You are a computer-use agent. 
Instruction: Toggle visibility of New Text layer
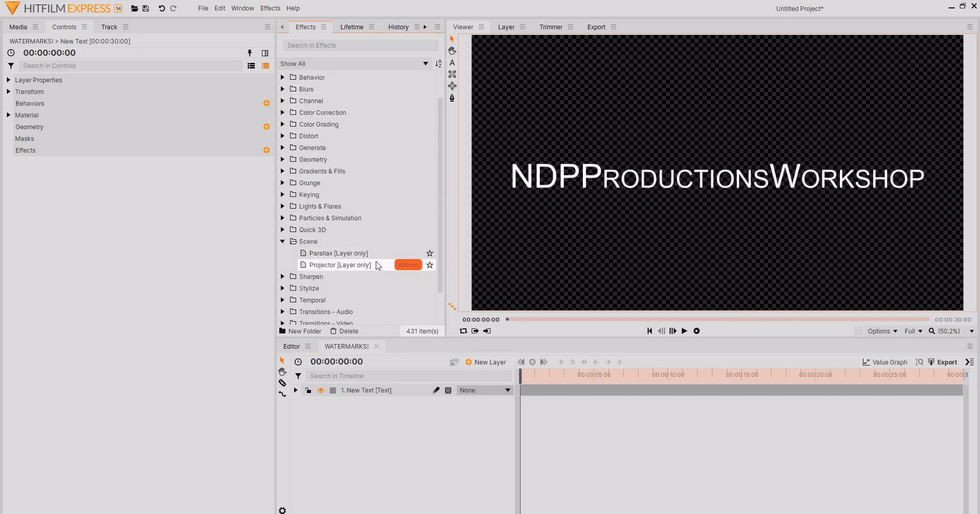click(x=321, y=390)
